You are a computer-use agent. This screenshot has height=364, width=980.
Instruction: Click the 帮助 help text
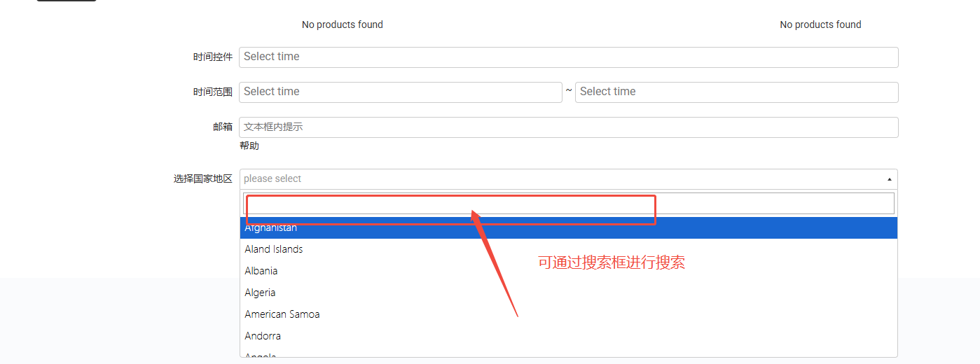[x=249, y=146]
